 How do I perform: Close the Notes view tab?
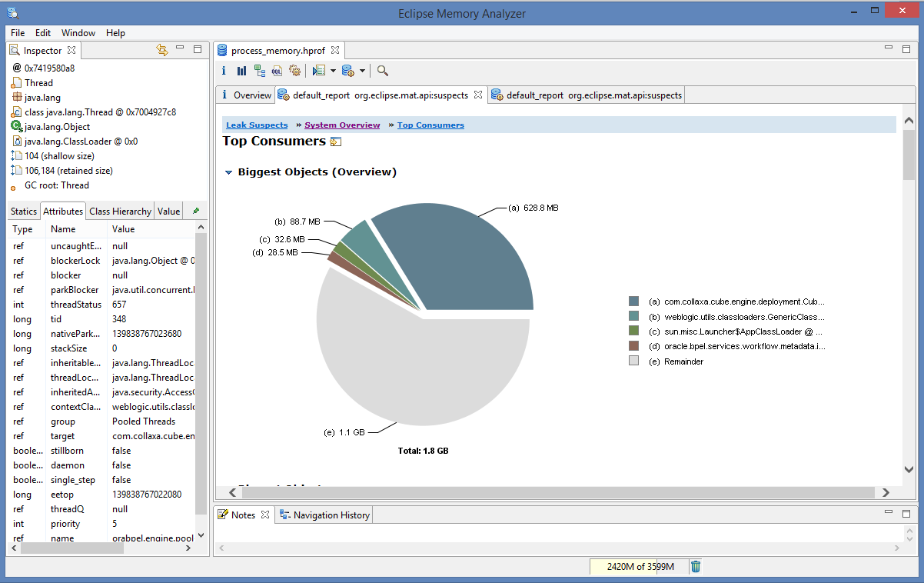point(265,515)
